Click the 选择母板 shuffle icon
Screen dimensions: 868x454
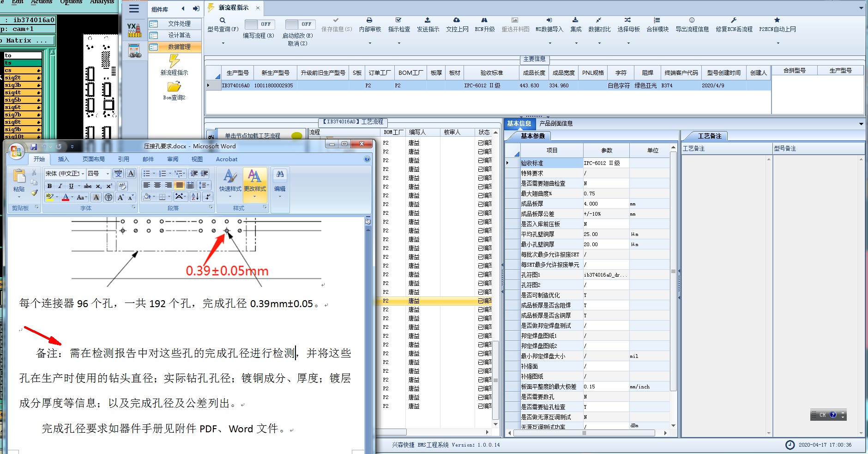(x=628, y=20)
